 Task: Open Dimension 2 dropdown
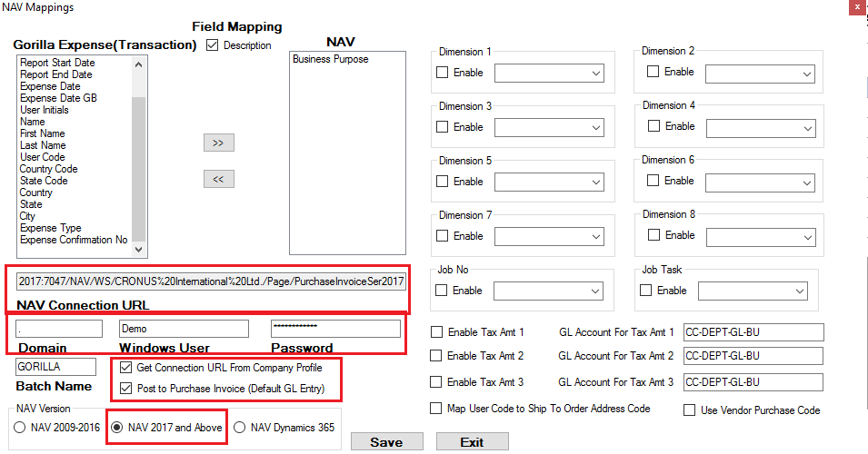tap(760, 74)
